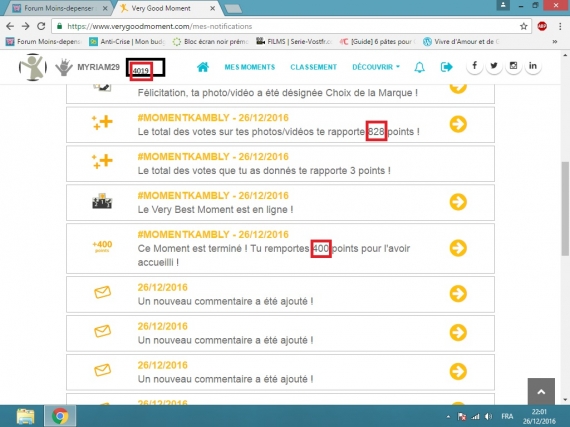Screen dimensions: 570x427
Task: Open arrow for first comment notification
Action: tap(458, 294)
